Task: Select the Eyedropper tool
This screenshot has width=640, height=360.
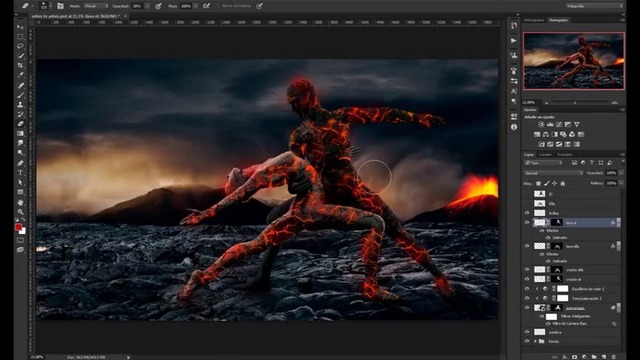Action: pyautogui.click(x=20, y=75)
